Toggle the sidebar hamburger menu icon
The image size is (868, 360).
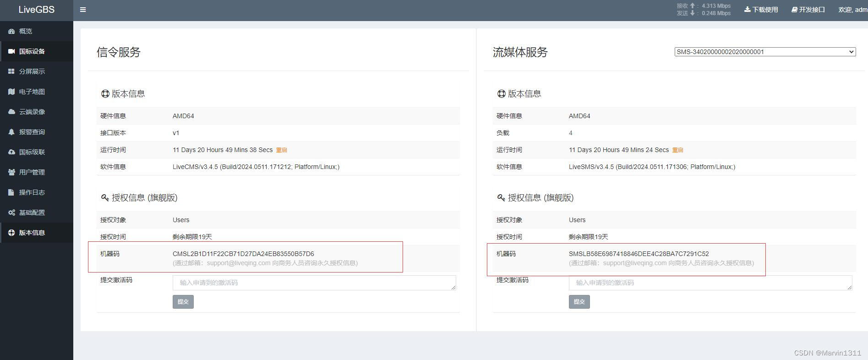click(83, 10)
